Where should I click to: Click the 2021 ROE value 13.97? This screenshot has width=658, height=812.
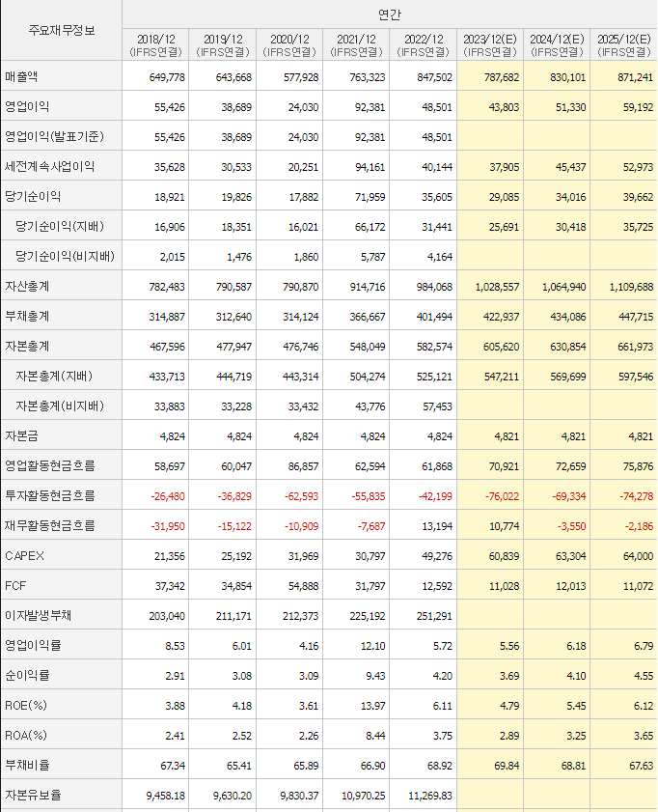pos(373,706)
